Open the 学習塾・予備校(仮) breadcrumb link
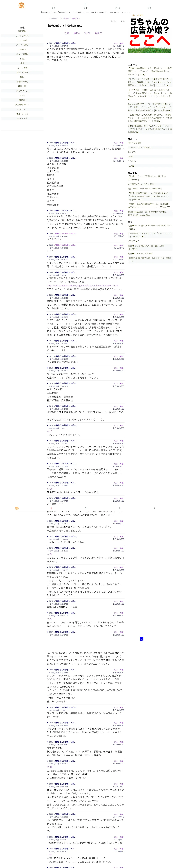 [x=72, y=19]
